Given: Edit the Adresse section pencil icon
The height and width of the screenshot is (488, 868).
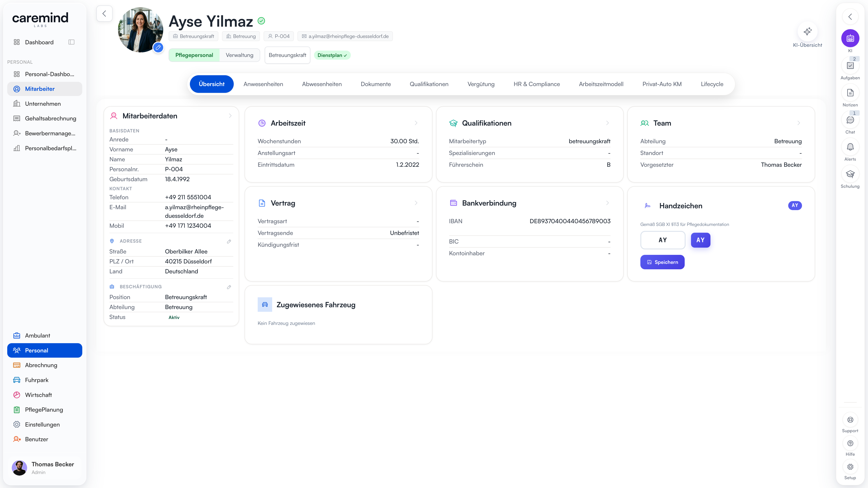Looking at the screenshot, I should pyautogui.click(x=229, y=242).
